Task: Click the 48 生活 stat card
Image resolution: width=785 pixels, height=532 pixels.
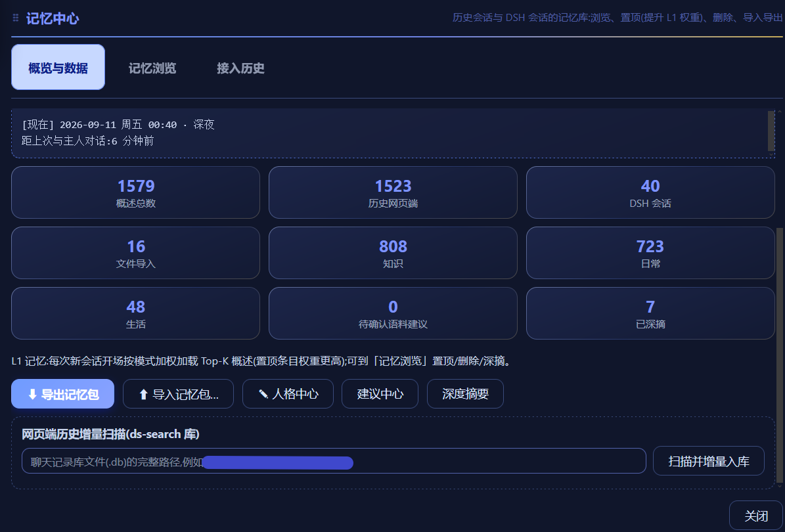Action: [136, 313]
